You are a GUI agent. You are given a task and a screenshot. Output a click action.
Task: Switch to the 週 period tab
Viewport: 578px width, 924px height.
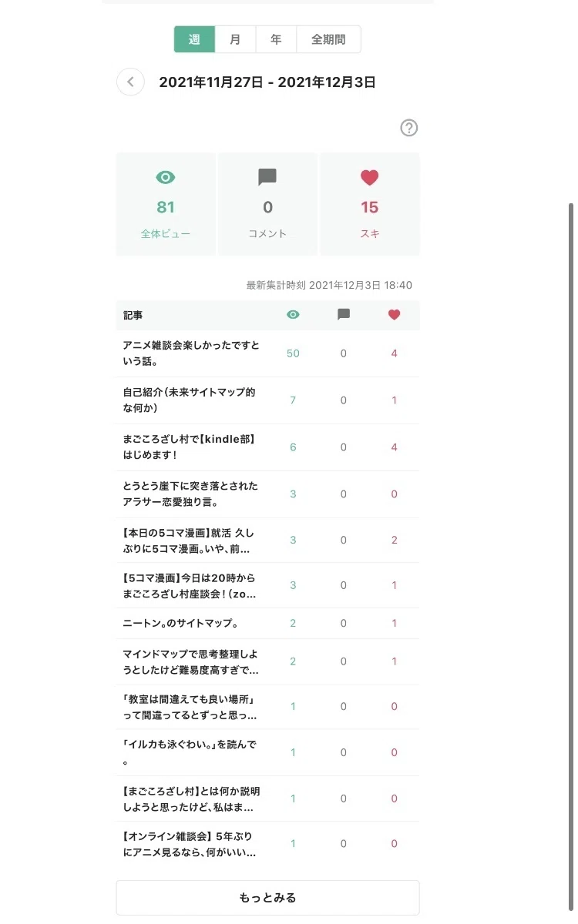coord(194,39)
